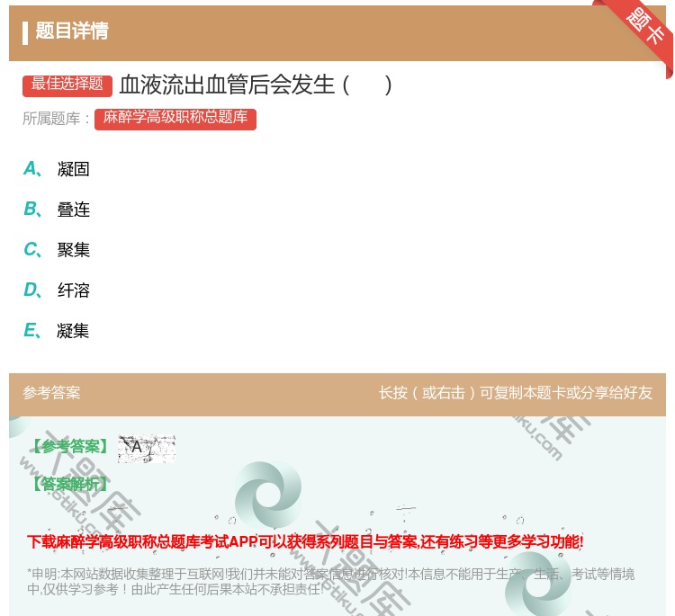Click the 最佳选择题 question type badge
This screenshot has width=675, height=616.
point(67,85)
